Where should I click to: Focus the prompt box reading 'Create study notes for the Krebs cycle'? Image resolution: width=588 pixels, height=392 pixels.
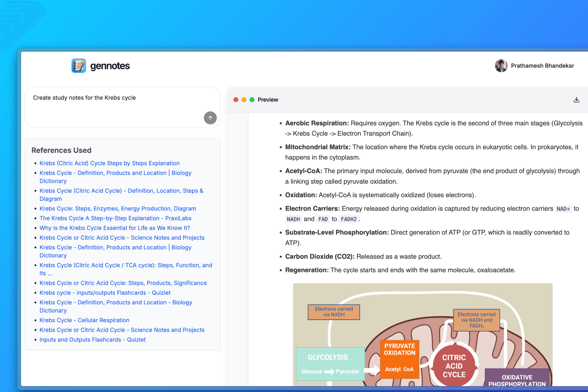coord(123,107)
